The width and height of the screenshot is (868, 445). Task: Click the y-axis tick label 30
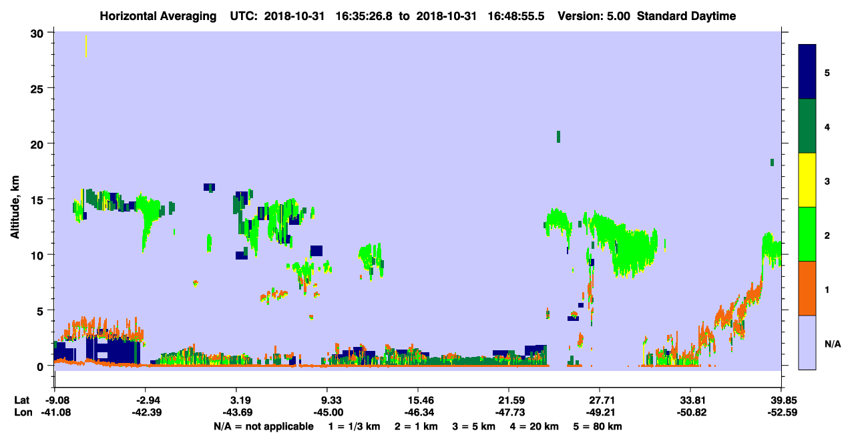click(38, 33)
